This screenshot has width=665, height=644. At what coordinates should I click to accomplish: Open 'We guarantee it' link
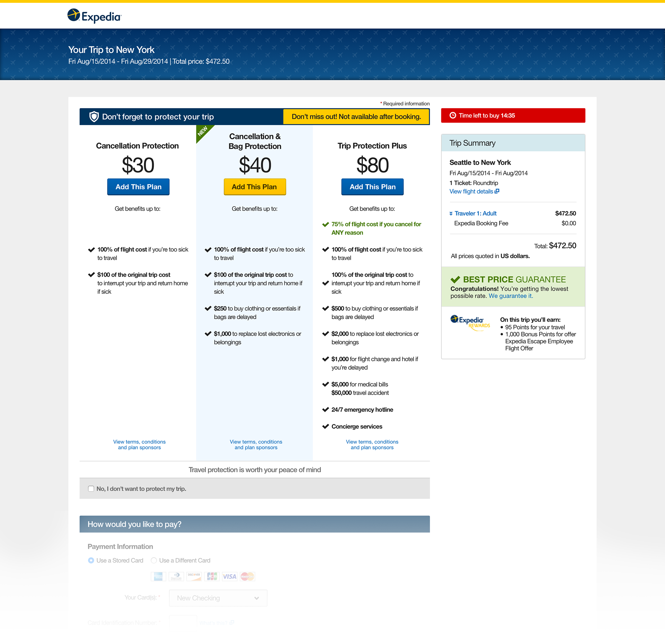point(511,296)
